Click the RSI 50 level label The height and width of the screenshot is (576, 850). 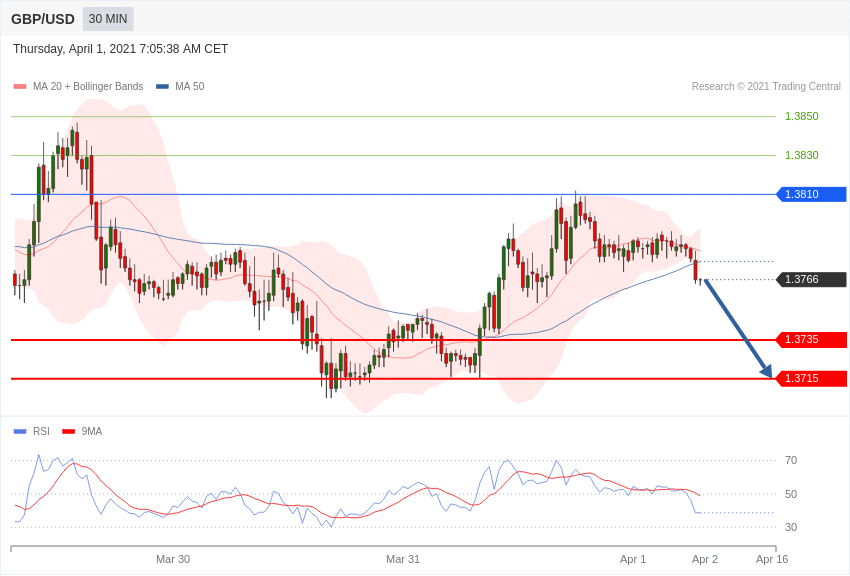click(x=791, y=494)
